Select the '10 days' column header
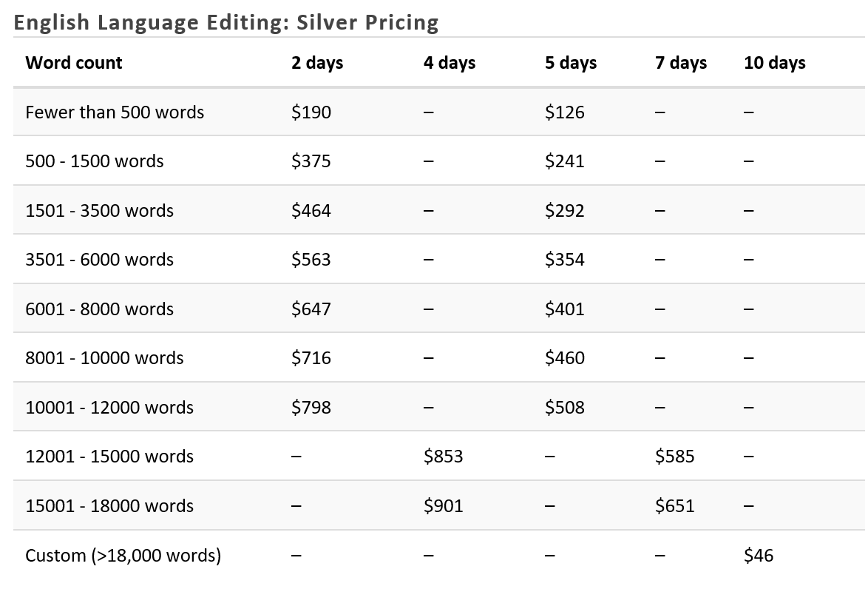 click(x=775, y=63)
